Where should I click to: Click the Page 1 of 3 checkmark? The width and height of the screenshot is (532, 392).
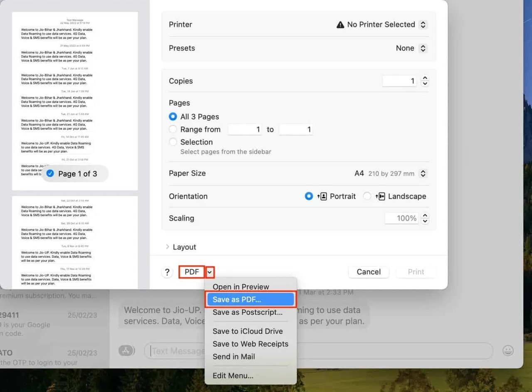coord(50,174)
